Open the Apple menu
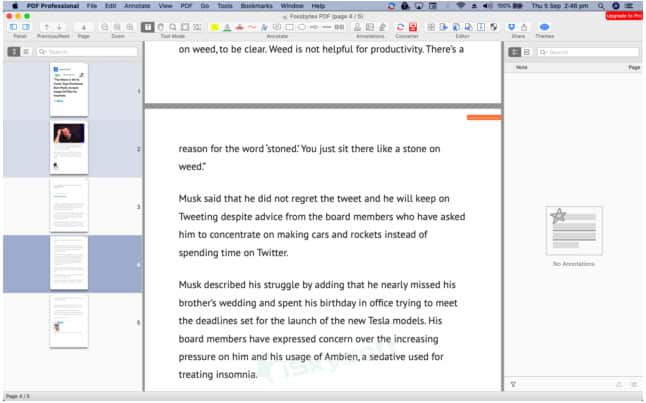 pyautogui.click(x=15, y=6)
